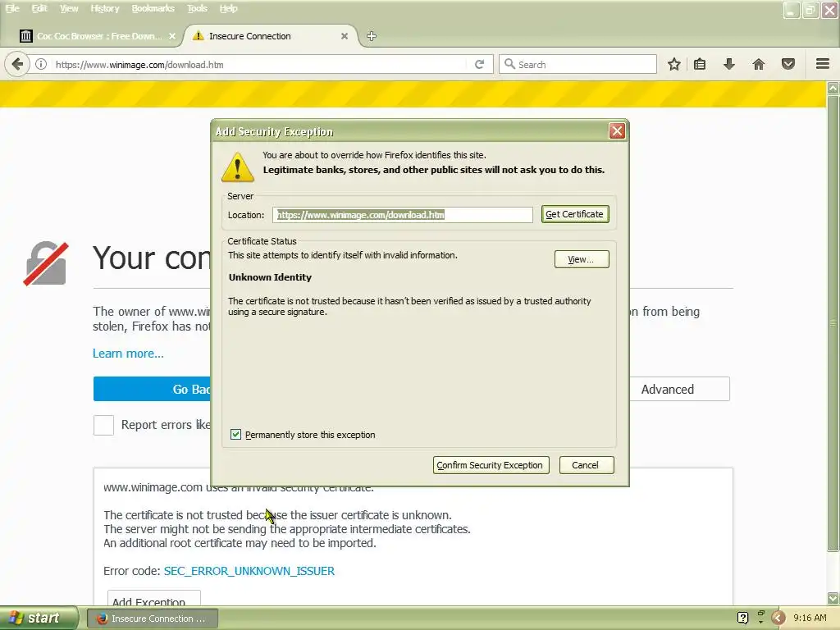Click the vertical scrollbar thumb
The width and height of the screenshot is (840, 630).
[833, 322]
